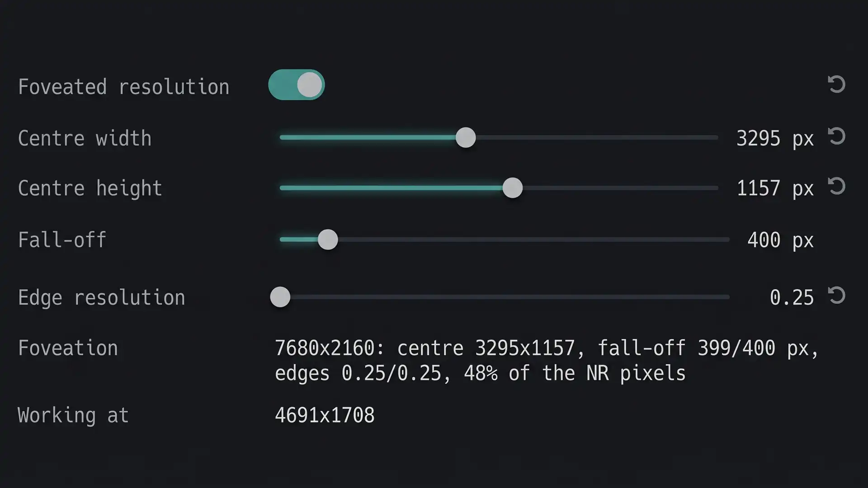Click the Foveation summary text
868x488 pixels.
(547, 361)
